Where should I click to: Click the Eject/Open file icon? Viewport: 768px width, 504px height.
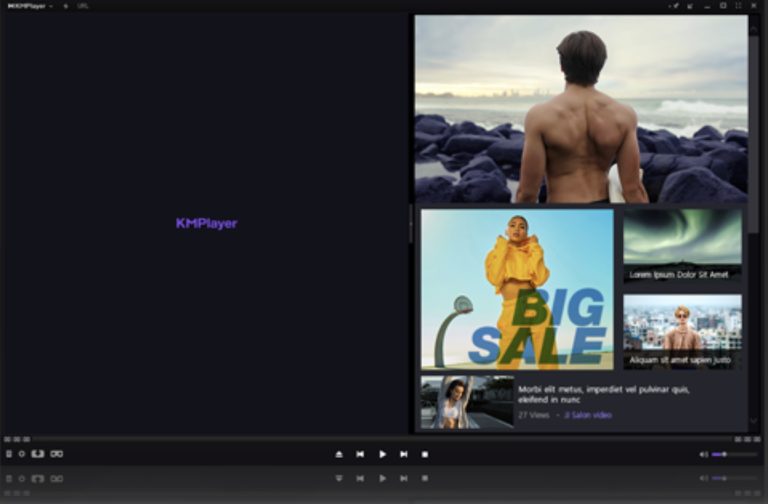coord(339,454)
